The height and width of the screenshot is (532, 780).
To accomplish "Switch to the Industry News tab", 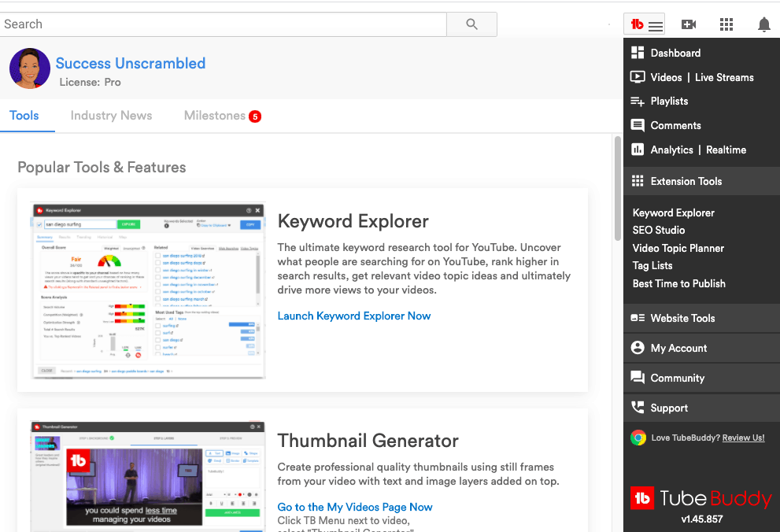I will point(112,116).
